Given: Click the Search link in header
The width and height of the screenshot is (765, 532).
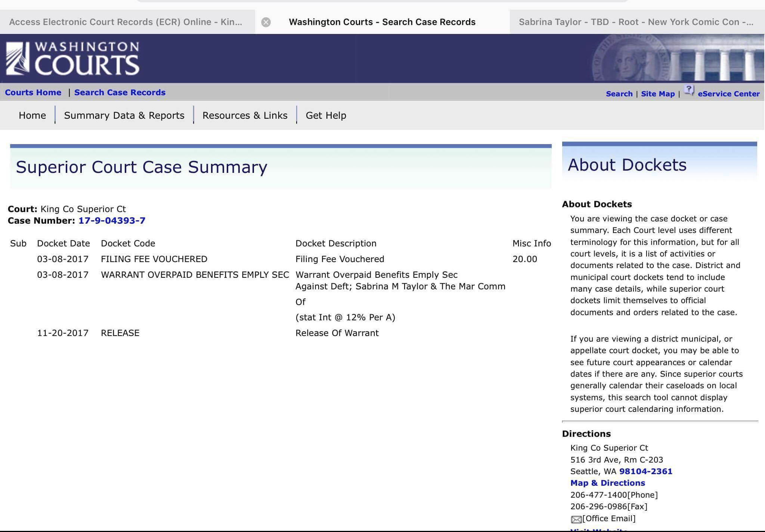Looking at the screenshot, I should [619, 94].
